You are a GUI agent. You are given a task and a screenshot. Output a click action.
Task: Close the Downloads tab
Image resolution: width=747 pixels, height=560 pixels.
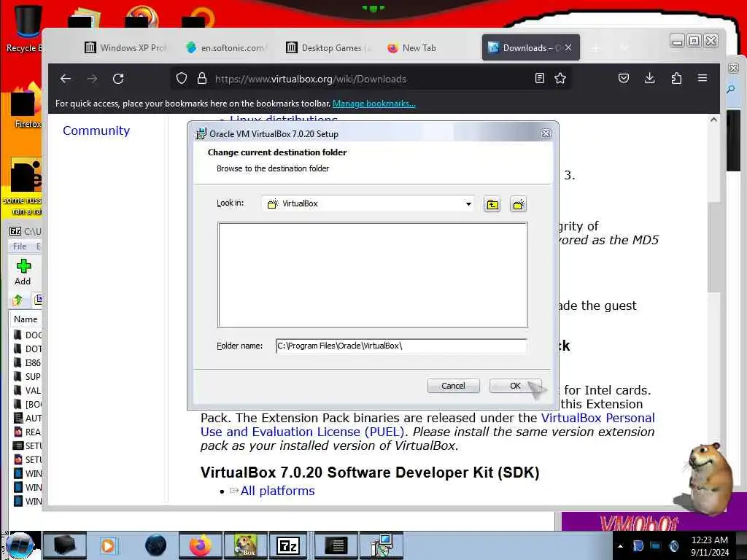click(x=568, y=47)
